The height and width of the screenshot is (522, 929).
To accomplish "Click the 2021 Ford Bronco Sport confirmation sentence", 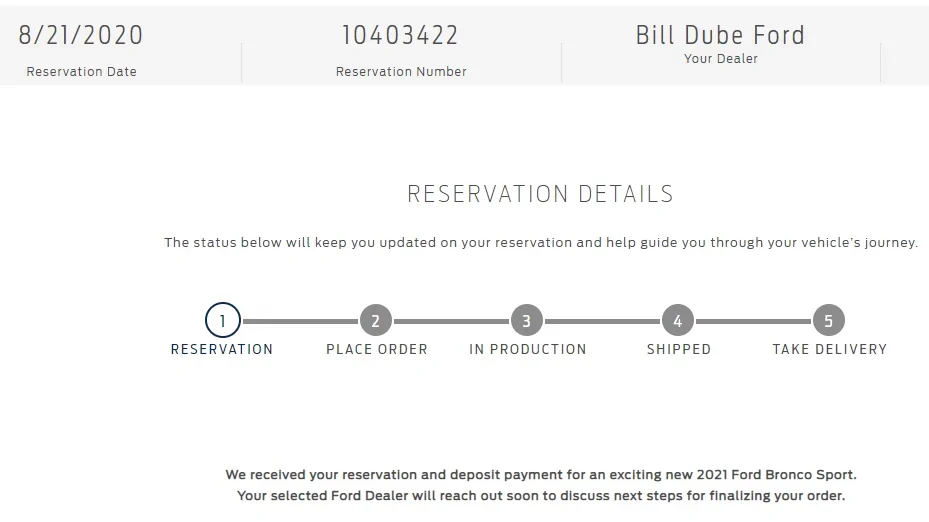I will [541, 475].
